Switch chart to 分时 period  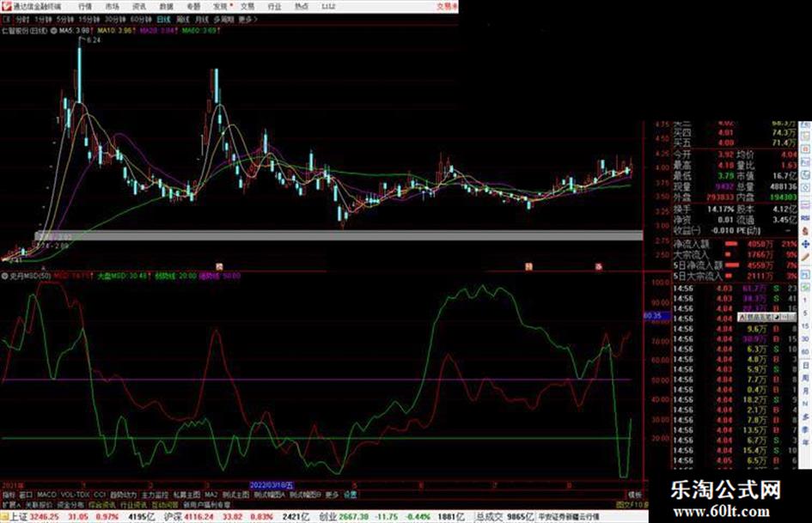pos(22,19)
